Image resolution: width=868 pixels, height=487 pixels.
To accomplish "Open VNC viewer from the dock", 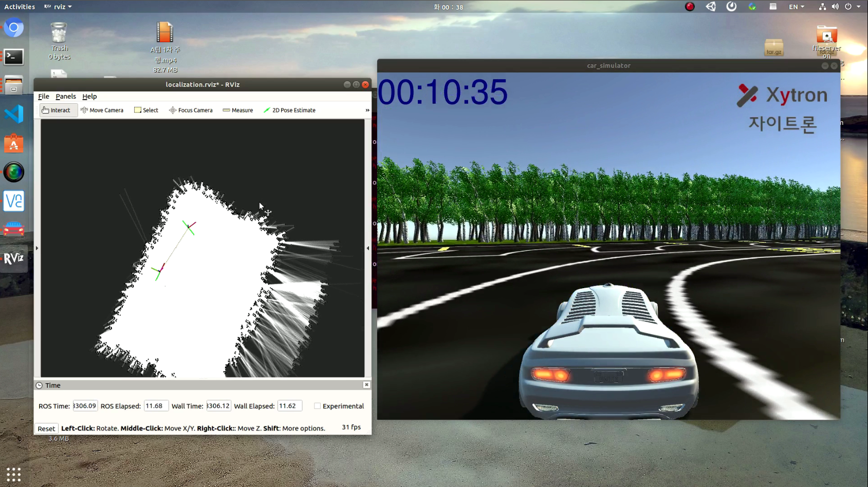I will coord(14,201).
